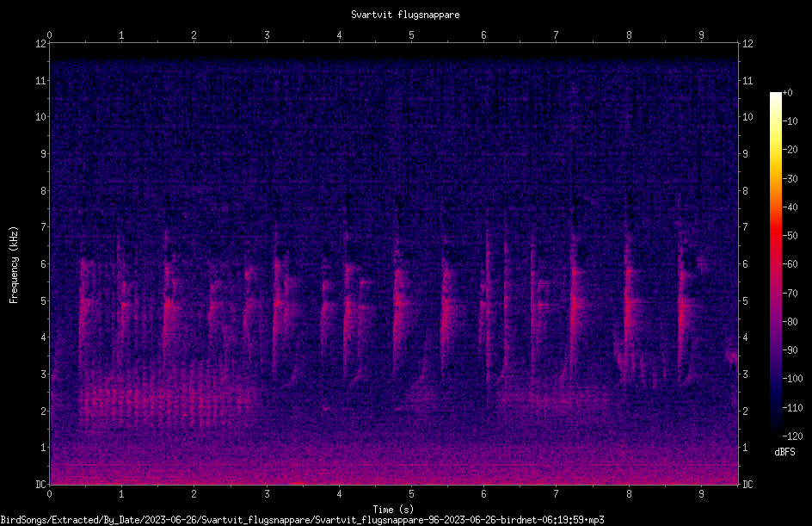The image size is (812, 526).
Task: Click "3" on the left frequency axis
Action: point(43,374)
